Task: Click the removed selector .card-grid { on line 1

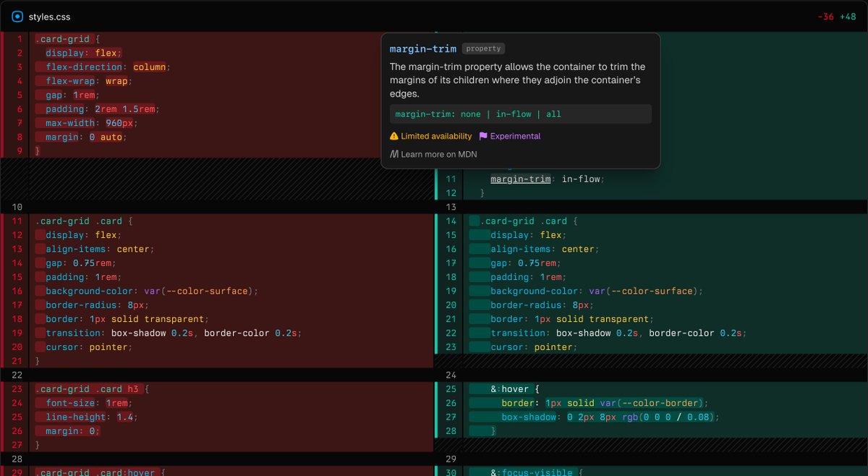Action: 68,39
